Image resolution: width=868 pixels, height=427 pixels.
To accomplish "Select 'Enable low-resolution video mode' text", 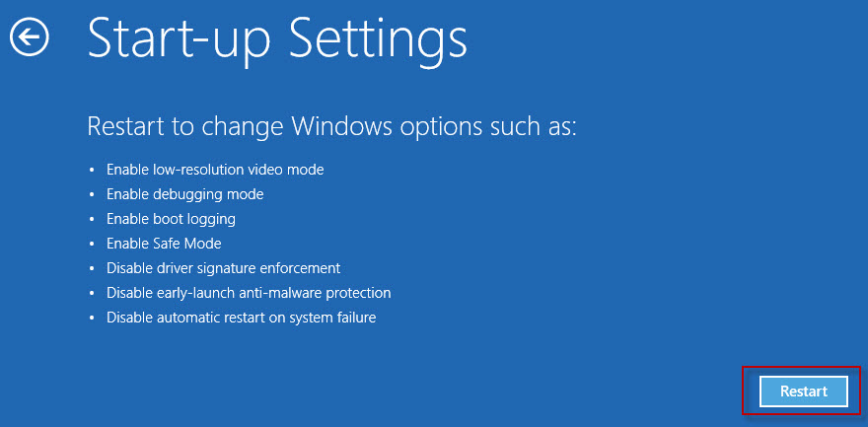I will [x=215, y=170].
